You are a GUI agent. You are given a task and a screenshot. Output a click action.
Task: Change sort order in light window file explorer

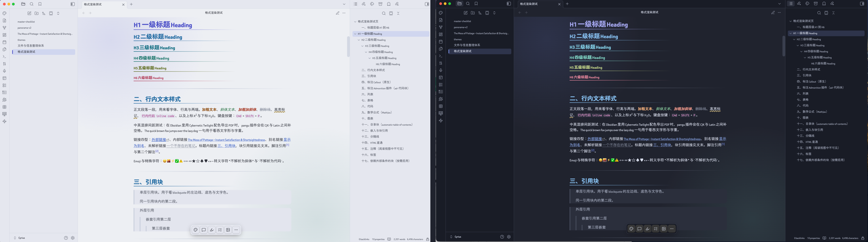[44, 13]
